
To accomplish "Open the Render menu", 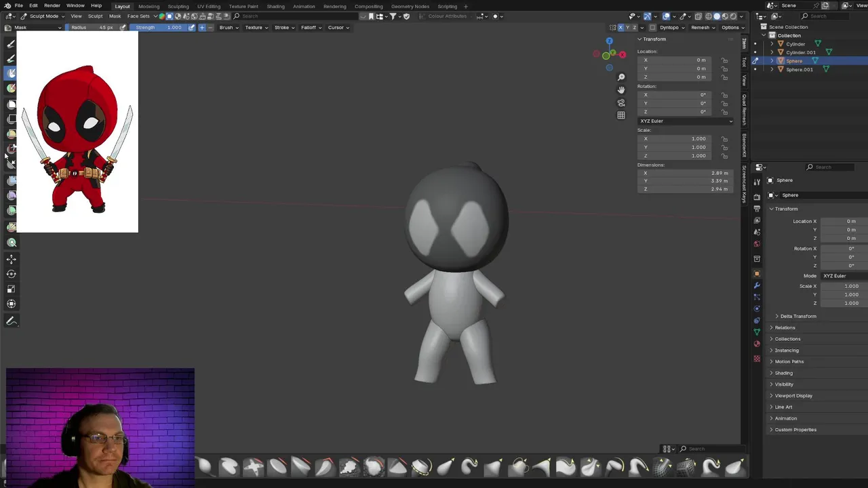I will 52,5.
